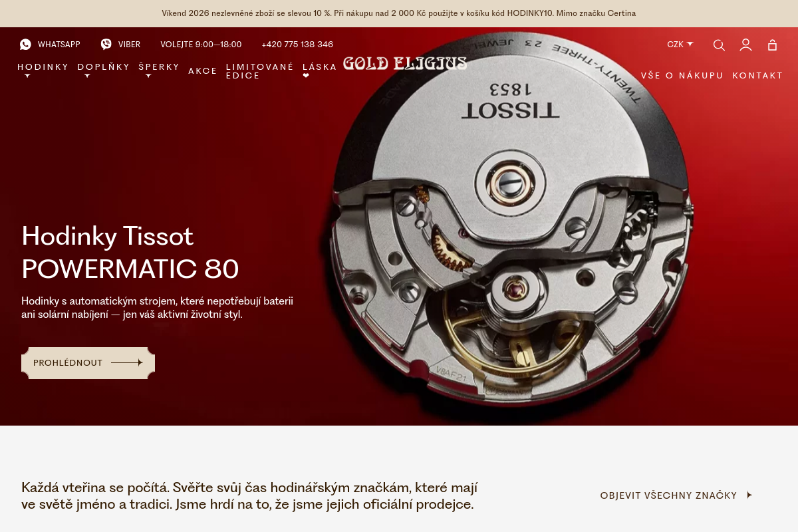Open the CZK currency dropdown
Image resolution: width=798 pixels, height=532 pixels.
680,45
